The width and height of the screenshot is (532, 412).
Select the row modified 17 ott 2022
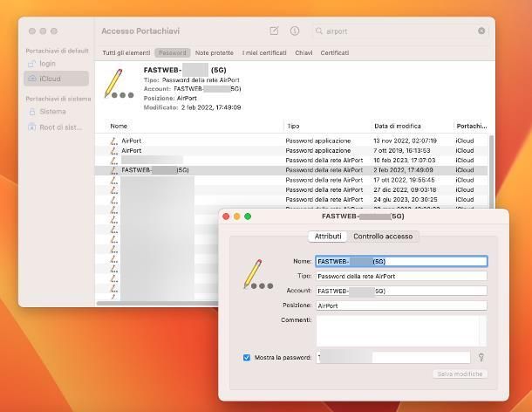tap(291, 180)
